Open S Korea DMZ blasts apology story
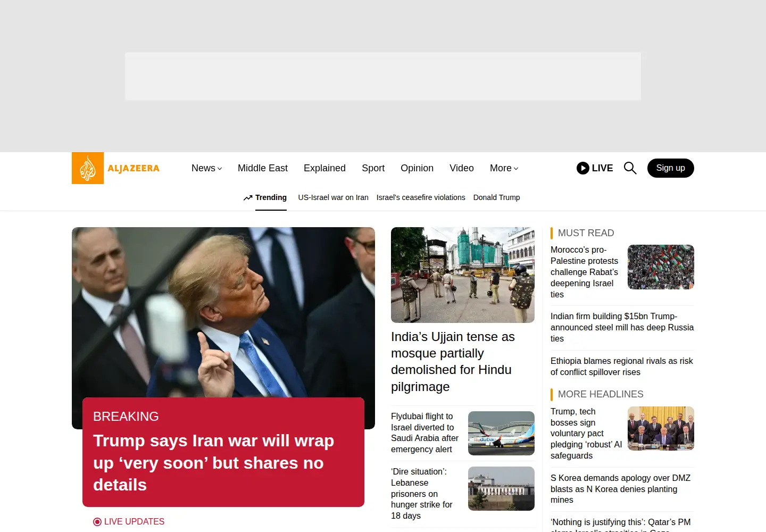The height and width of the screenshot is (532, 766). [620, 489]
